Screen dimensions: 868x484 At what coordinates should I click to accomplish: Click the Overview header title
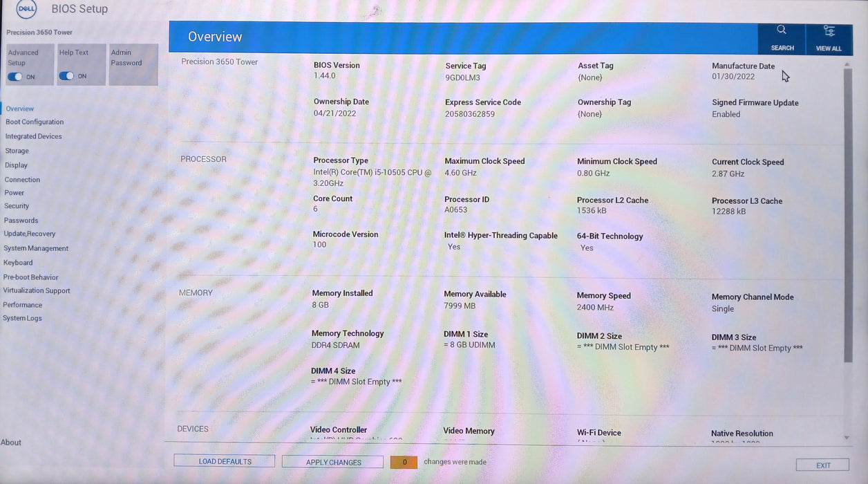pyautogui.click(x=215, y=37)
